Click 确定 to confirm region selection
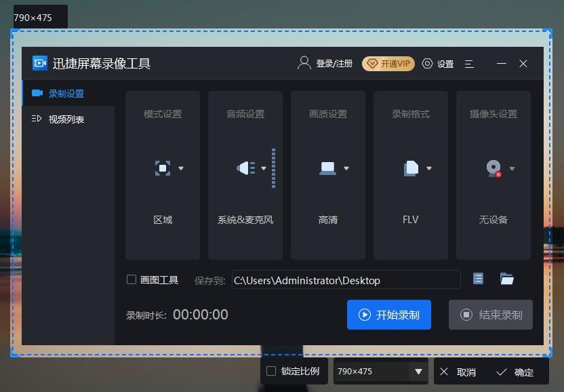 pyautogui.click(x=515, y=372)
